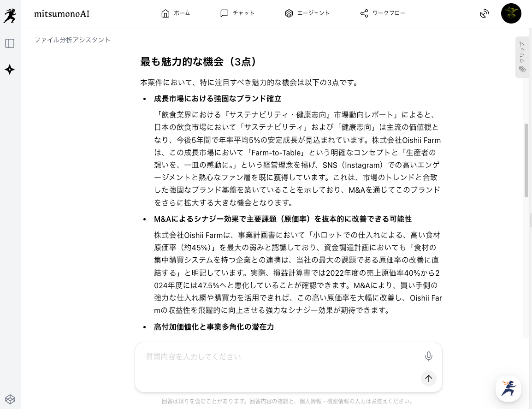
Task: Click the satellite broadcast icon in the header
Action: [484, 13]
